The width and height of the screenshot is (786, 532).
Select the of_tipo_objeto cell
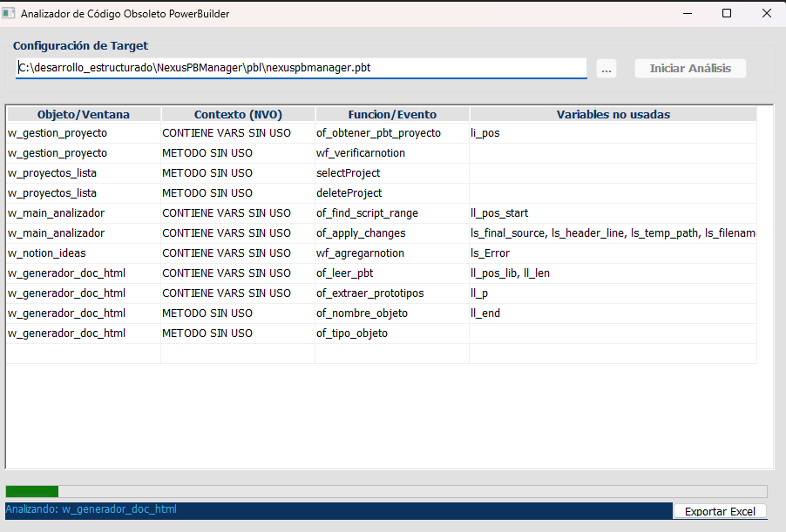click(x=392, y=333)
